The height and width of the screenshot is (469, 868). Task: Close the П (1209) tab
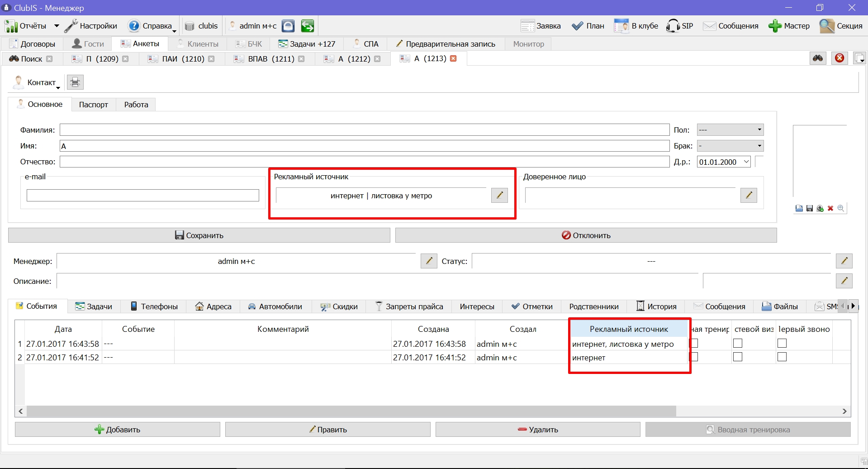click(x=125, y=59)
